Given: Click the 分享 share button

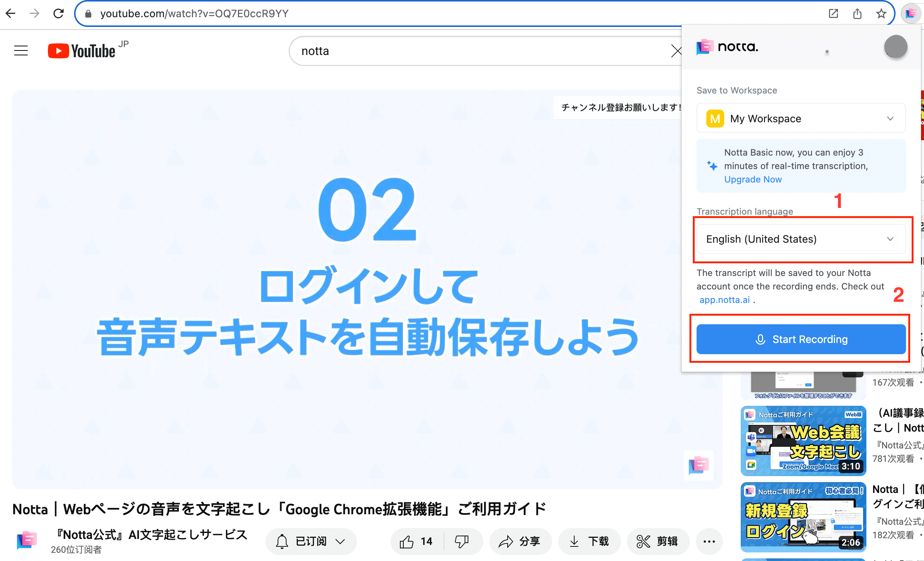Looking at the screenshot, I should 520,541.
